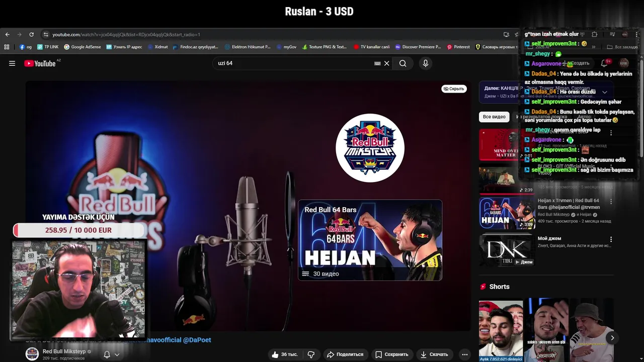Go back with the browser back arrow

(7, 34)
